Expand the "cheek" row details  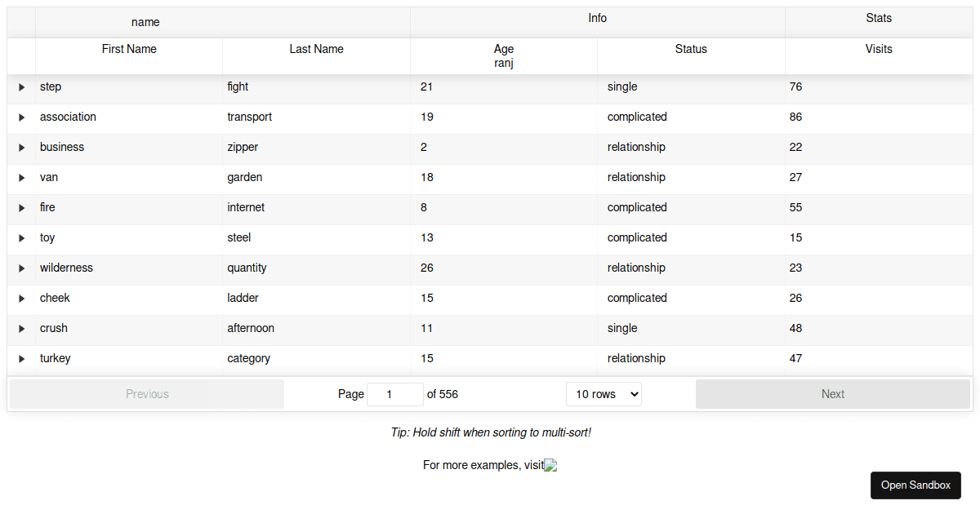[21, 298]
